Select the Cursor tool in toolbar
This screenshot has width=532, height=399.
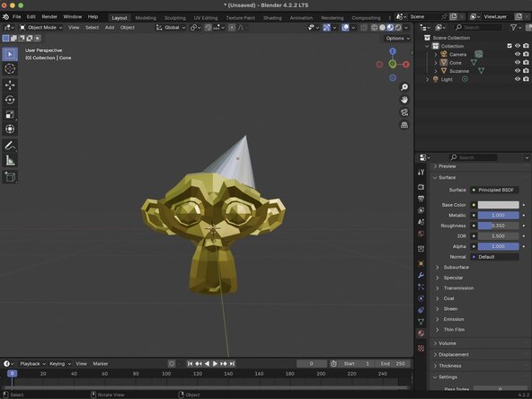[x=10, y=69]
